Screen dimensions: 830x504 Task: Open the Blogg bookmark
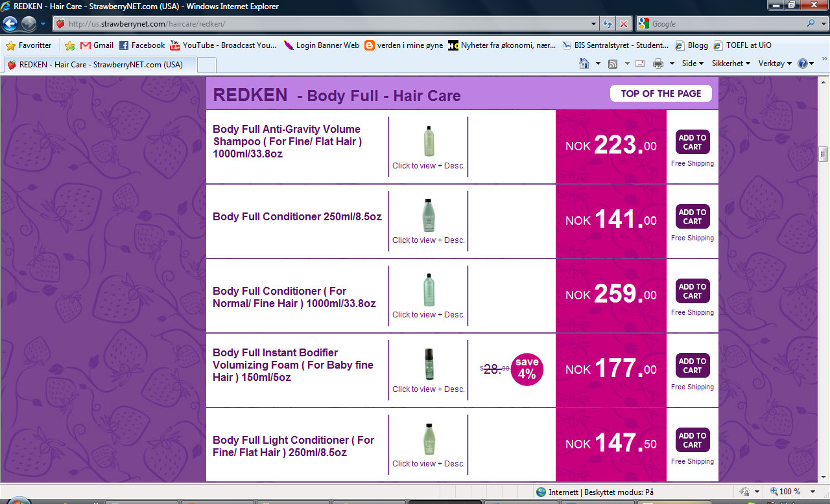(x=691, y=45)
